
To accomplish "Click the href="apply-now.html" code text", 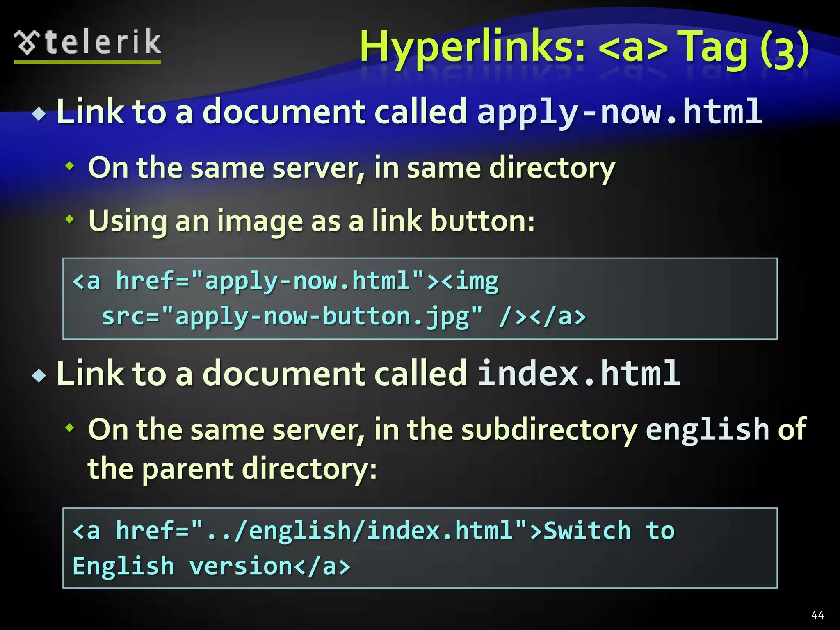I will pyautogui.click(x=270, y=281).
